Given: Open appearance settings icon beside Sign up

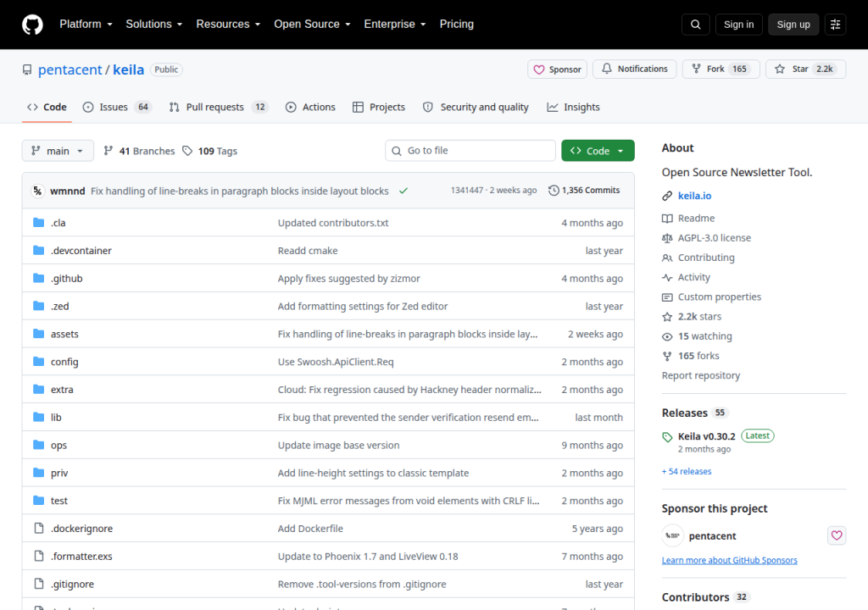Looking at the screenshot, I should tap(835, 25).
